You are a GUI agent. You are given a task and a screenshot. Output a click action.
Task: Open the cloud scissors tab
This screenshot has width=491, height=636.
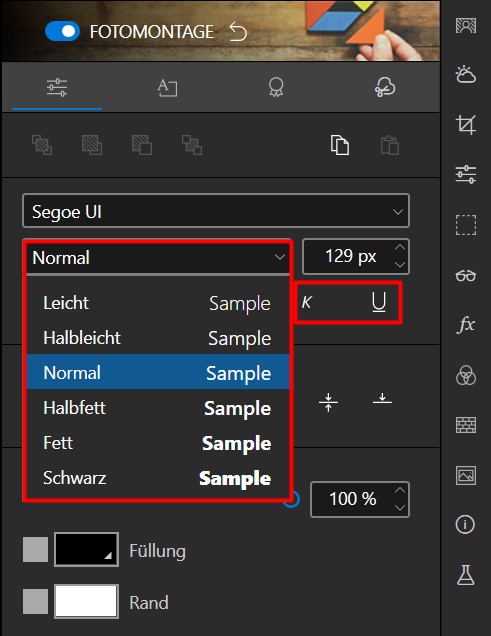[x=385, y=87]
